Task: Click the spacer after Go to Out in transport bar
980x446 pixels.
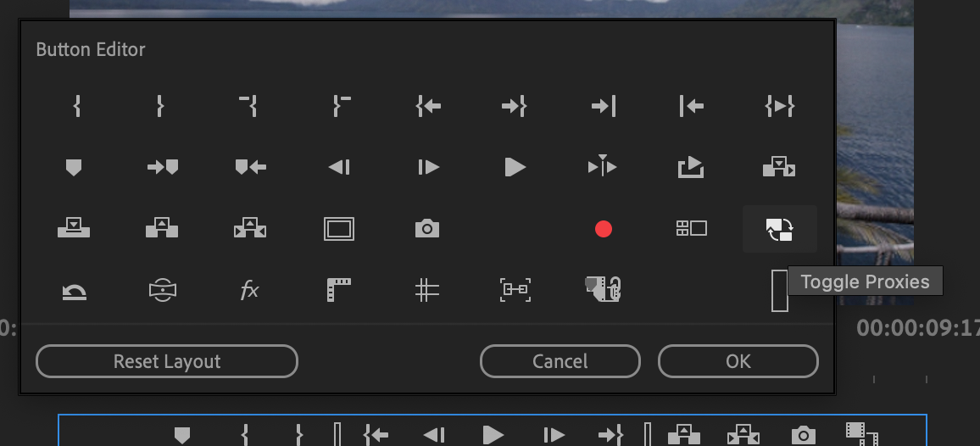Action: point(648,434)
